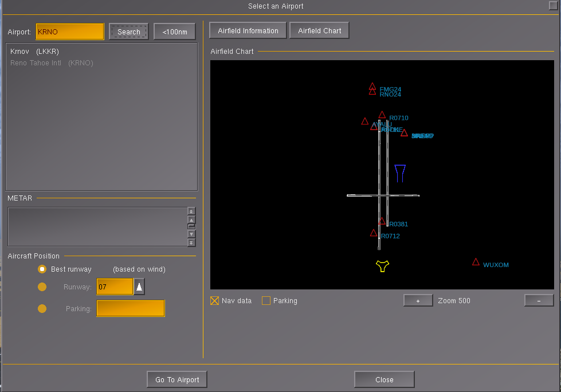This screenshot has height=392, width=561.
Task: Click the METAR text area
Action: (97, 227)
